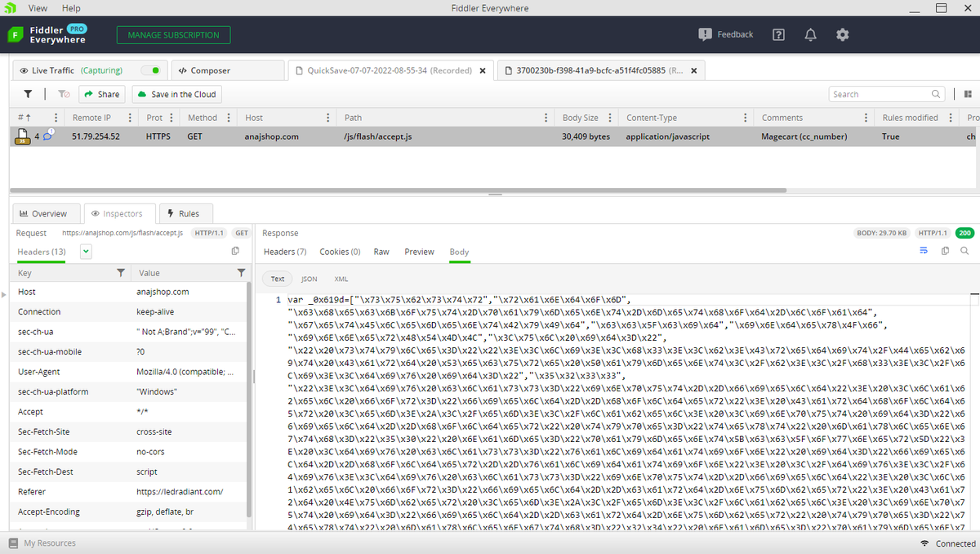Select the request Headers (13) tab
Viewport: 980px width, 554px height.
click(x=42, y=252)
